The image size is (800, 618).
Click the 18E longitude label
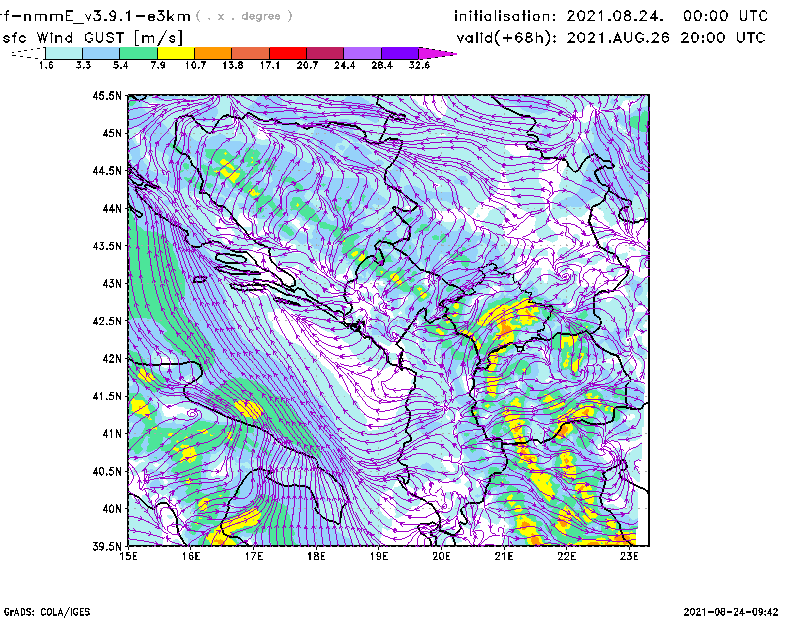coord(316,556)
